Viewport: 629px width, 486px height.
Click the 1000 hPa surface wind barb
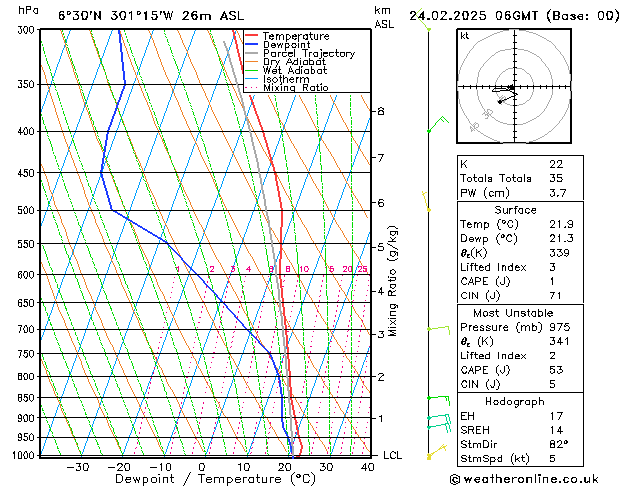[436, 452]
